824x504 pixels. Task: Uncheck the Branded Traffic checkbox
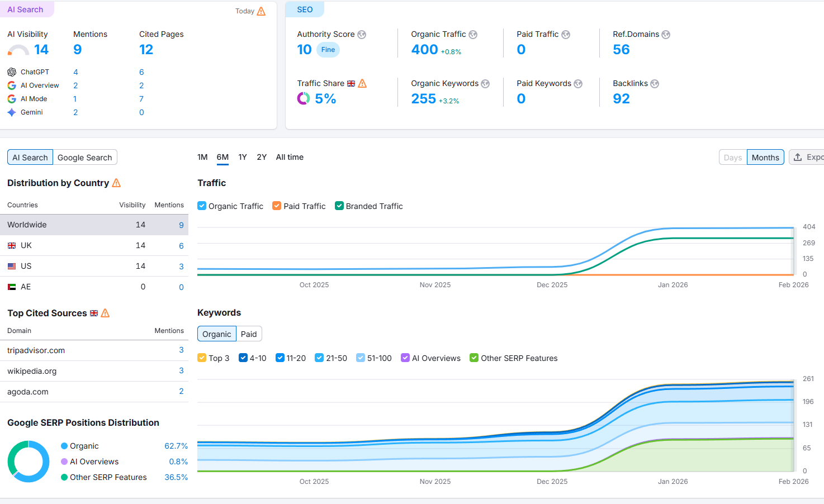tap(339, 206)
